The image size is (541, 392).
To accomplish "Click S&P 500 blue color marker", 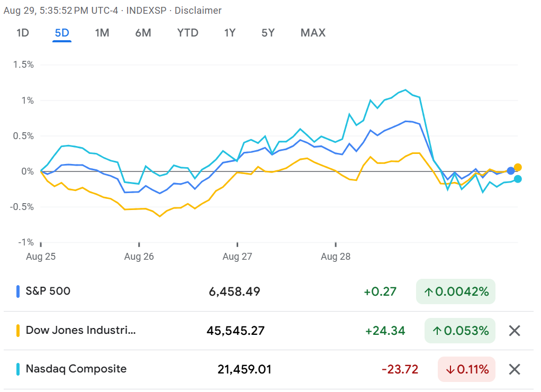I will point(18,291).
